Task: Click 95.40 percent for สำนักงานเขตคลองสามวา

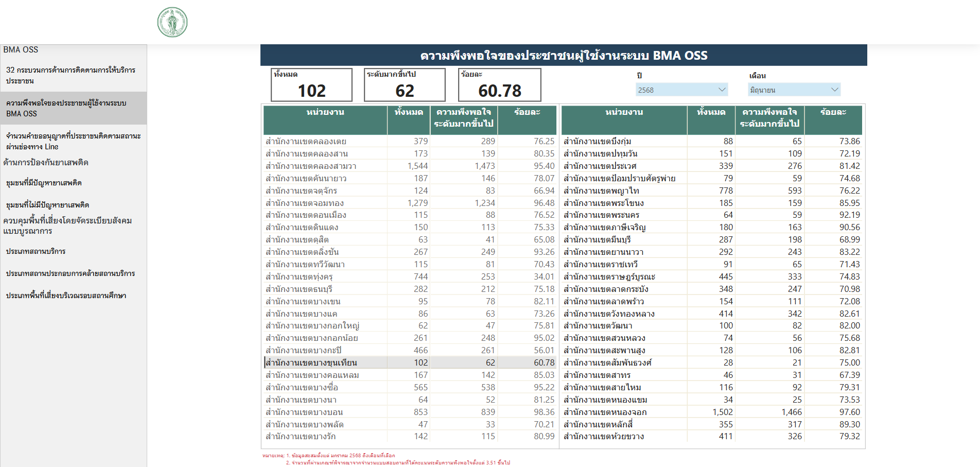Action: click(x=544, y=166)
